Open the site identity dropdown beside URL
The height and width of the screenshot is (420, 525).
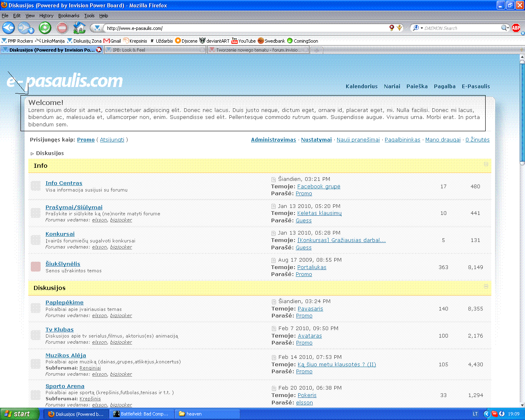[97, 28]
